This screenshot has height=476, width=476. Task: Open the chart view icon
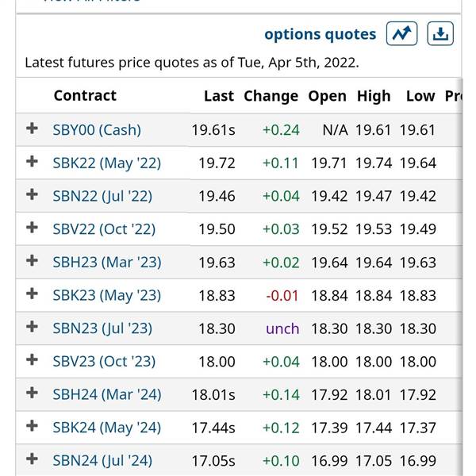click(401, 33)
